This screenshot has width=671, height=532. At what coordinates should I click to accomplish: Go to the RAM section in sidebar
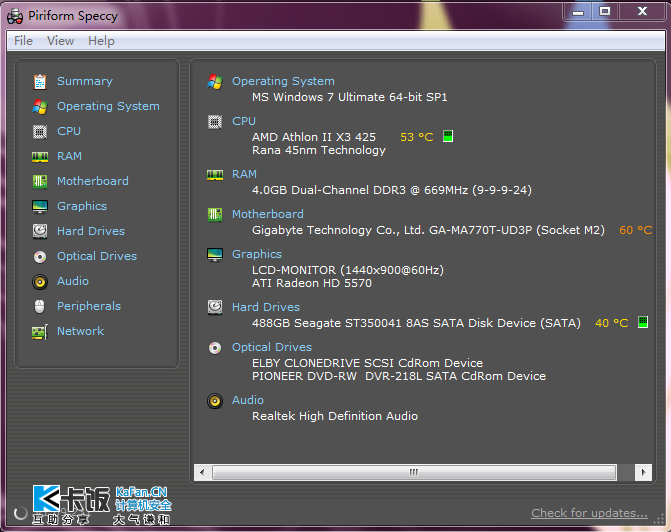[69, 156]
